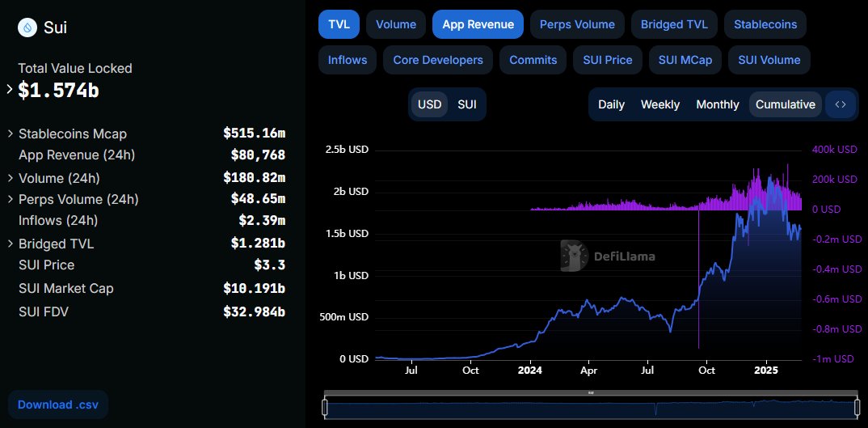Toggle the Volume chart series
Screen dimensions: 868x428
[396, 24]
